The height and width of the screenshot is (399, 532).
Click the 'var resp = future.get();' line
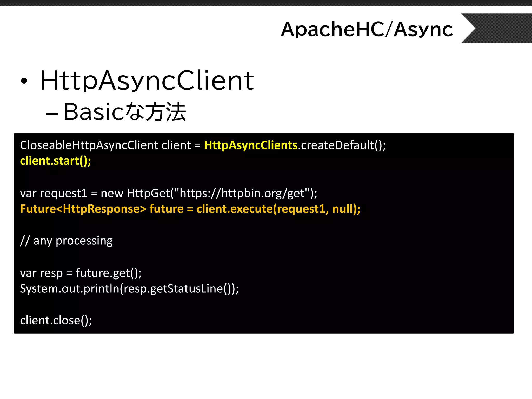click(x=81, y=273)
